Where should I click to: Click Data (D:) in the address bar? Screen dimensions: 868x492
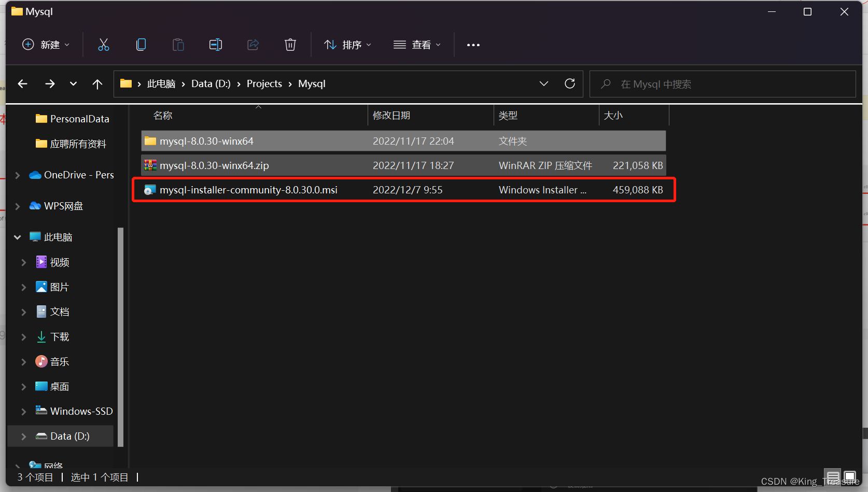click(x=211, y=84)
